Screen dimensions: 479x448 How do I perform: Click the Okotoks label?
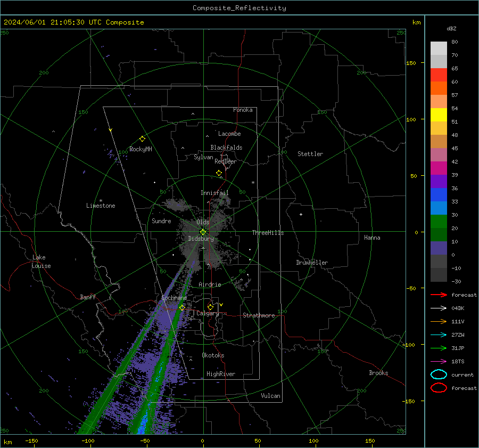[x=213, y=355]
